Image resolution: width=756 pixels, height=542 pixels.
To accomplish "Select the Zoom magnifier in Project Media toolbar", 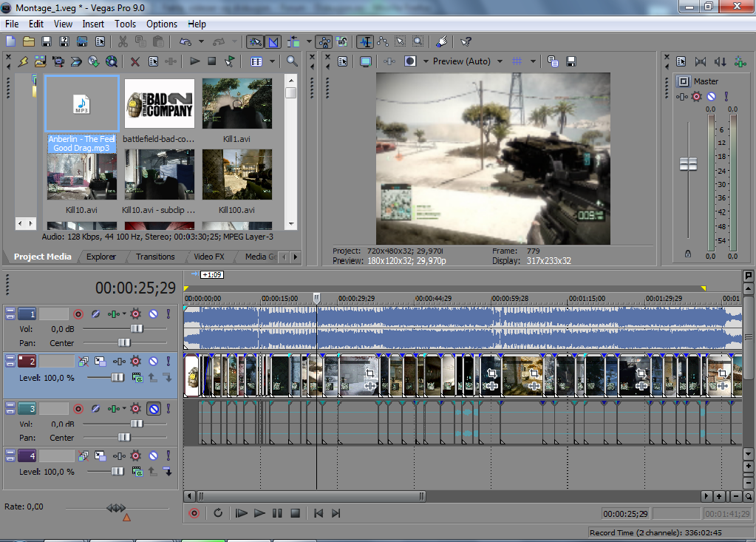I will pyautogui.click(x=292, y=61).
